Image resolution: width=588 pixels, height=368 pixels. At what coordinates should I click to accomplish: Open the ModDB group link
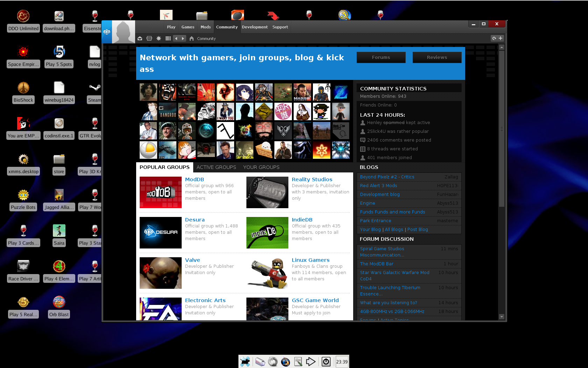tap(194, 179)
